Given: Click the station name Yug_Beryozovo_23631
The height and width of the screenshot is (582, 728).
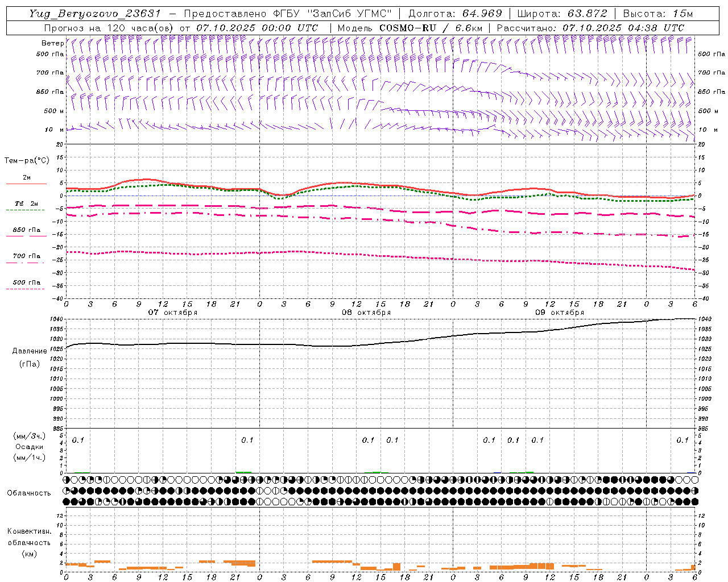Looking at the screenshot, I should coord(96,14).
